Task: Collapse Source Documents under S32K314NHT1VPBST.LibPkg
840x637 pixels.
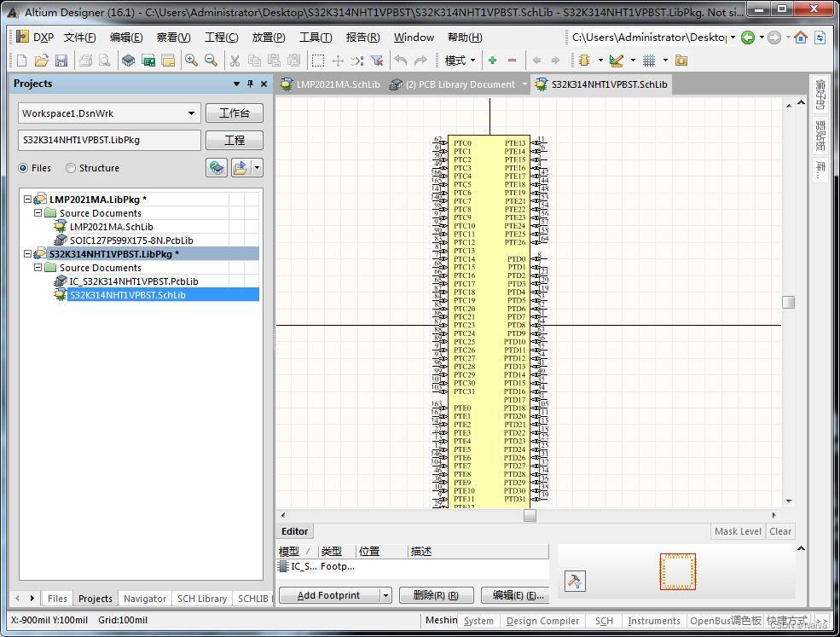Action: click(38, 268)
